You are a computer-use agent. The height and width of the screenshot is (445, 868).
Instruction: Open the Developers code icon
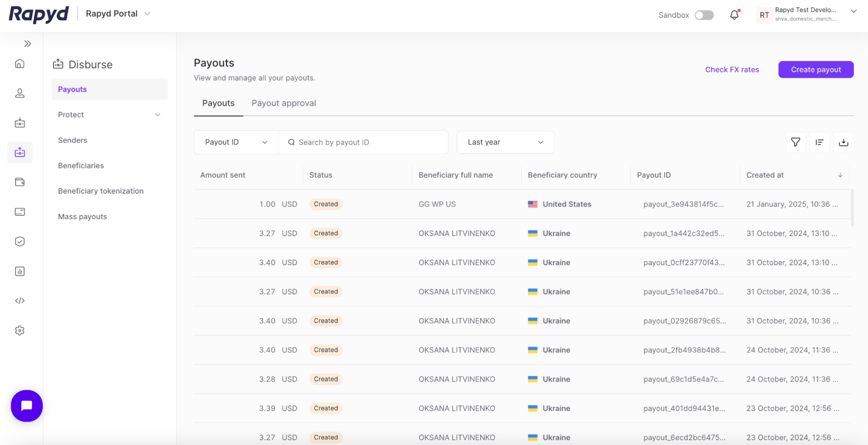point(20,300)
